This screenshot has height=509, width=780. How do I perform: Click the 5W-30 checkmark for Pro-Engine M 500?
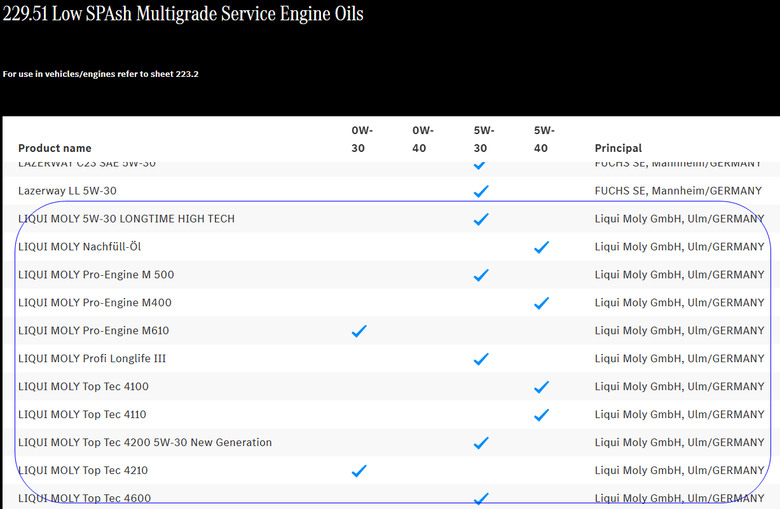click(x=481, y=275)
